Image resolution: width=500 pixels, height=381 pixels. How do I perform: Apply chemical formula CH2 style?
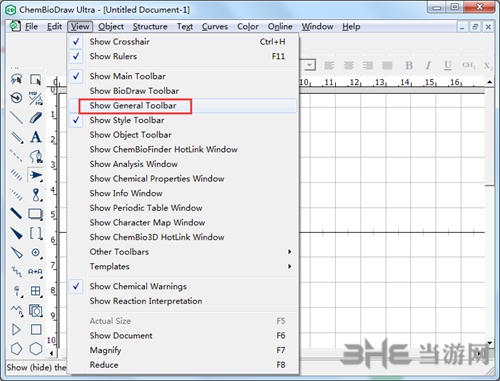468,65
